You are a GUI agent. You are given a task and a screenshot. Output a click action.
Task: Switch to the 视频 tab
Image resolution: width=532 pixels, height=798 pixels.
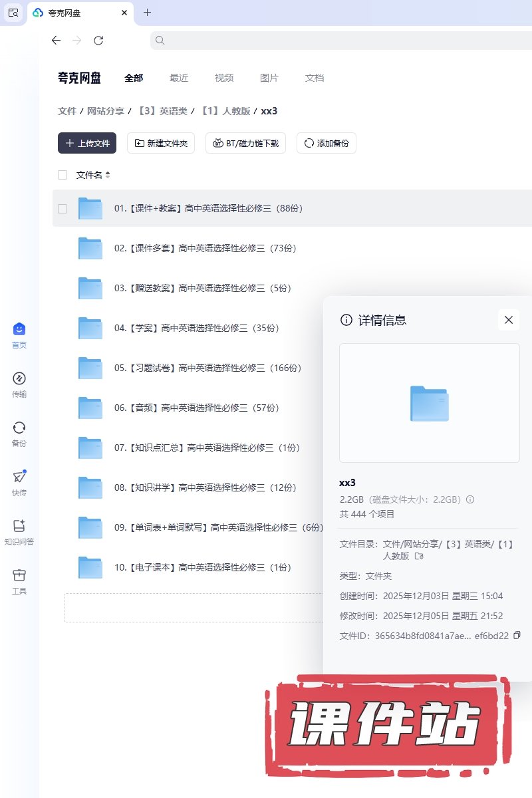224,78
